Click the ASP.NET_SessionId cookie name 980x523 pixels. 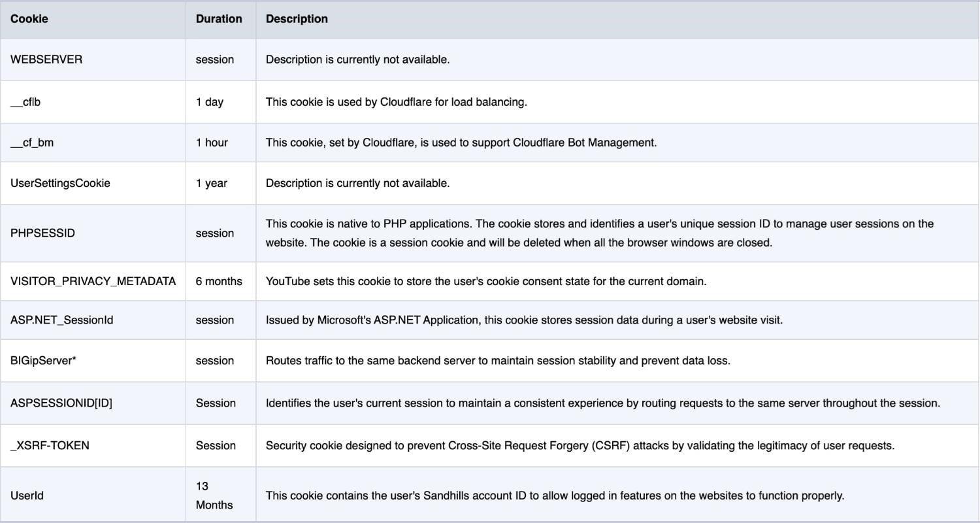(x=62, y=320)
